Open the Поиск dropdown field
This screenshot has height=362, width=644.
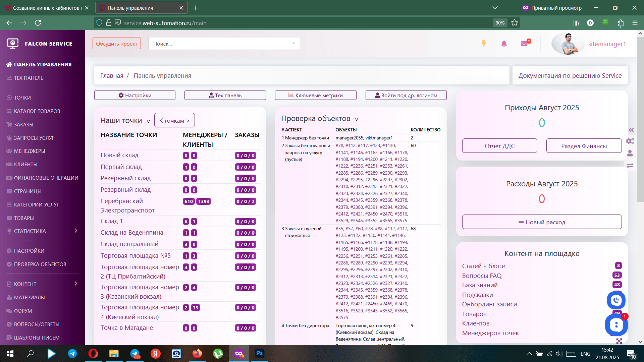pos(224,44)
